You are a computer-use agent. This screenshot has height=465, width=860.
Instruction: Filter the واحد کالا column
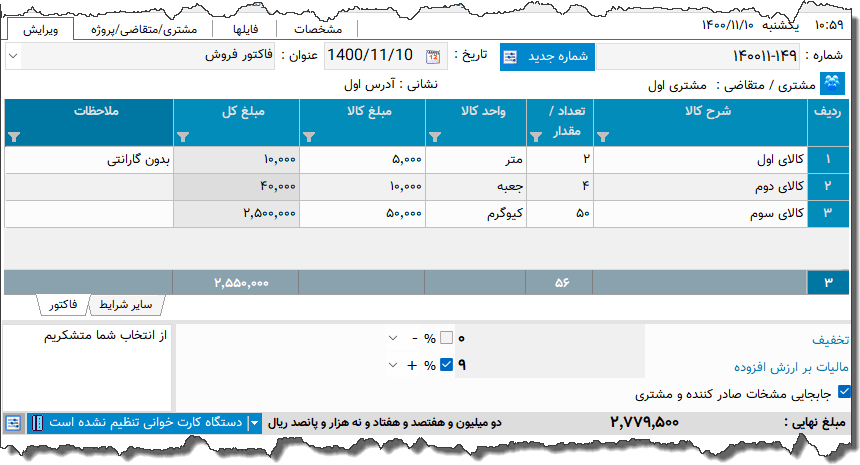click(435, 137)
